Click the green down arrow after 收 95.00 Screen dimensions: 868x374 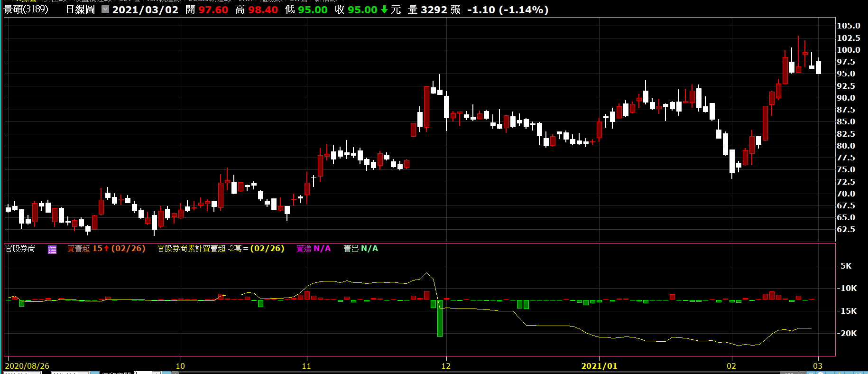[x=384, y=9]
